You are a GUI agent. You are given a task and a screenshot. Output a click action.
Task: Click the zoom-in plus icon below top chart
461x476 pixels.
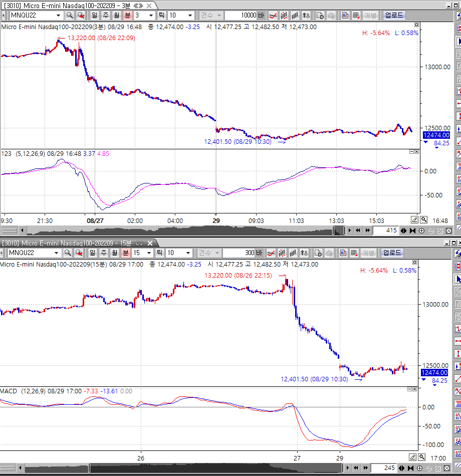421,230
